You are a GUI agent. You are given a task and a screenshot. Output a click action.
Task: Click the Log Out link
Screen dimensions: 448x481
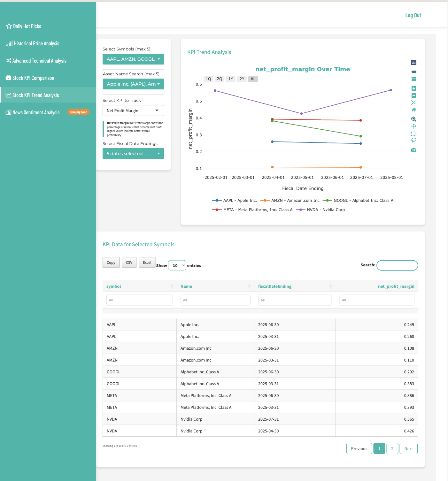pyautogui.click(x=413, y=15)
